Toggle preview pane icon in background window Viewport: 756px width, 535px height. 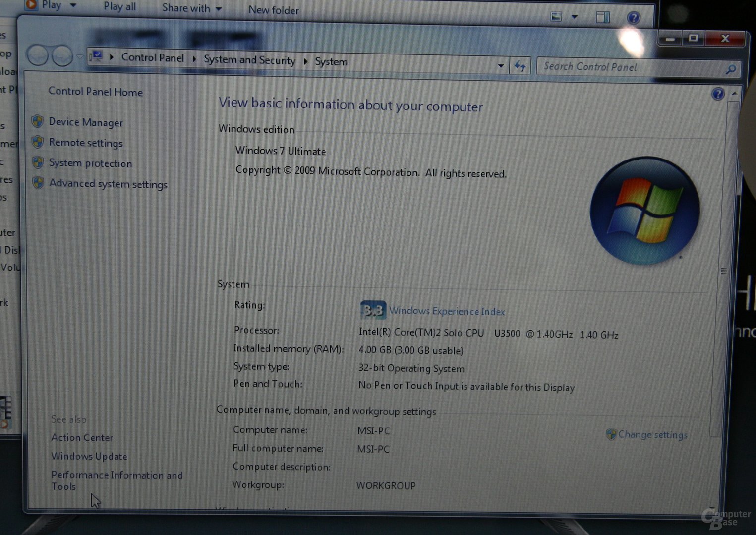(603, 17)
